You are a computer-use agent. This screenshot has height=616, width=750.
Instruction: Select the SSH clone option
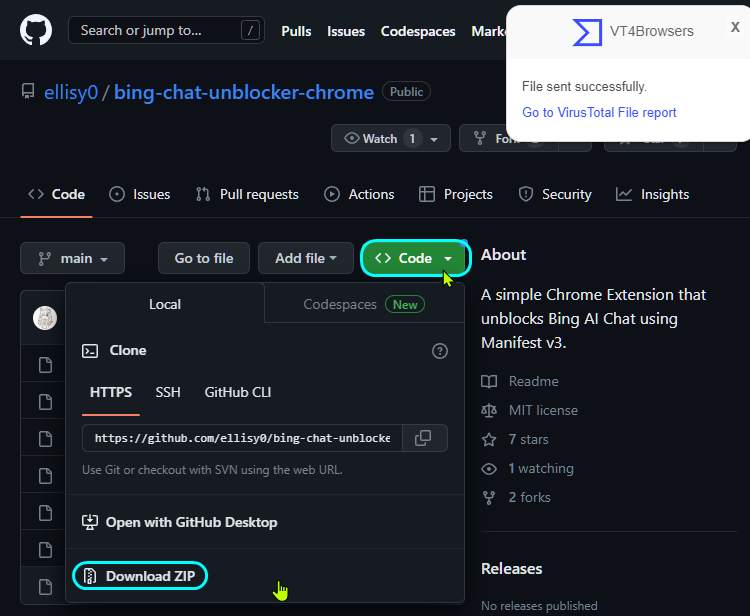tap(168, 392)
